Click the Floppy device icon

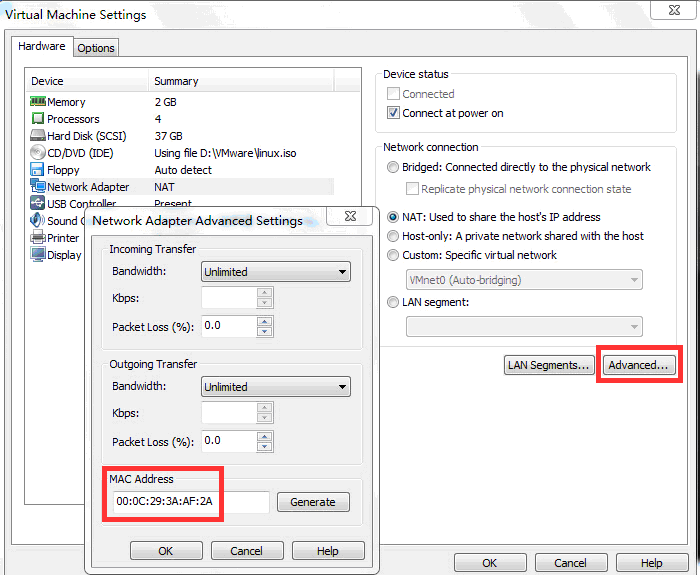coord(38,170)
